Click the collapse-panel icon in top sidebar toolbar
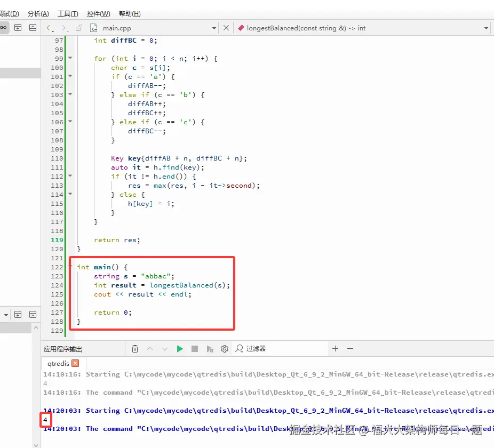This screenshot has height=448, width=494. point(33,28)
